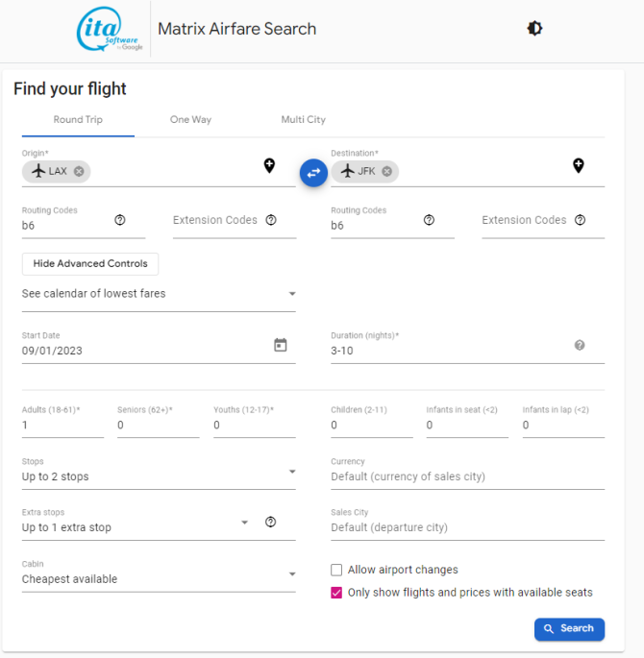Uncheck Only show flights with available seats

click(x=336, y=593)
